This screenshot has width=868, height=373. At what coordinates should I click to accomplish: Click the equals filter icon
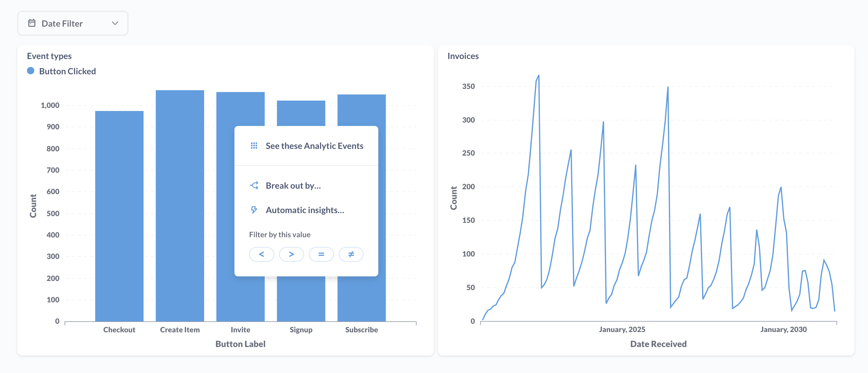320,254
